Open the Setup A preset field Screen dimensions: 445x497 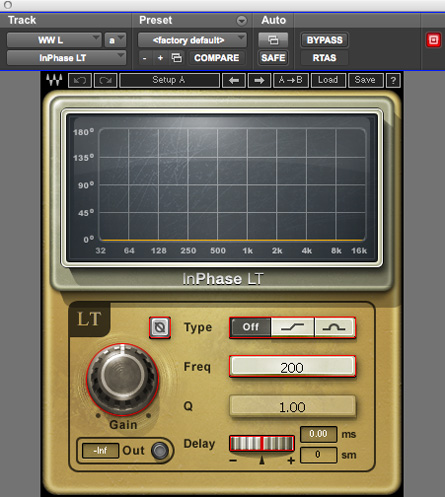(x=169, y=81)
